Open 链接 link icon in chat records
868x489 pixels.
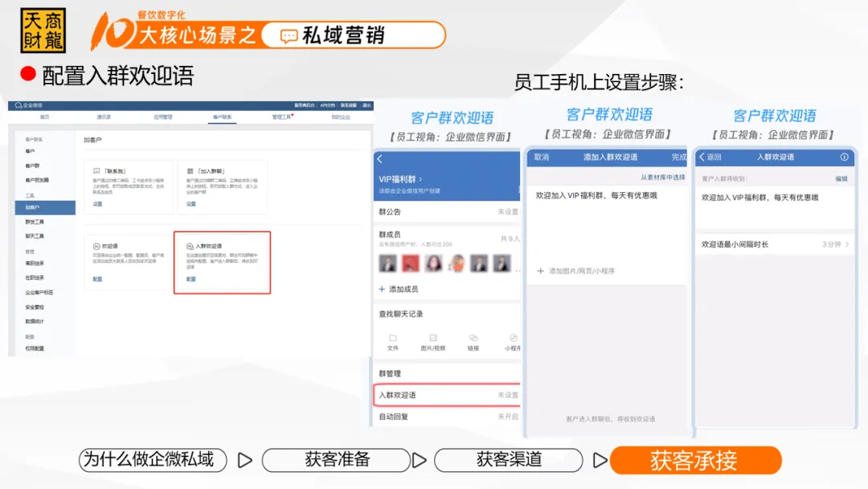click(x=473, y=338)
